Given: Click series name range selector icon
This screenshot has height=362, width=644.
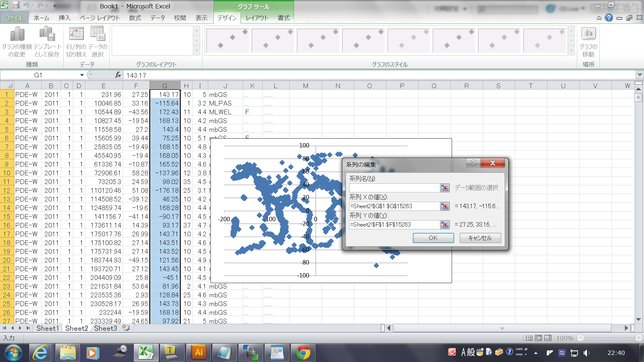Looking at the screenshot, I should point(445,188).
